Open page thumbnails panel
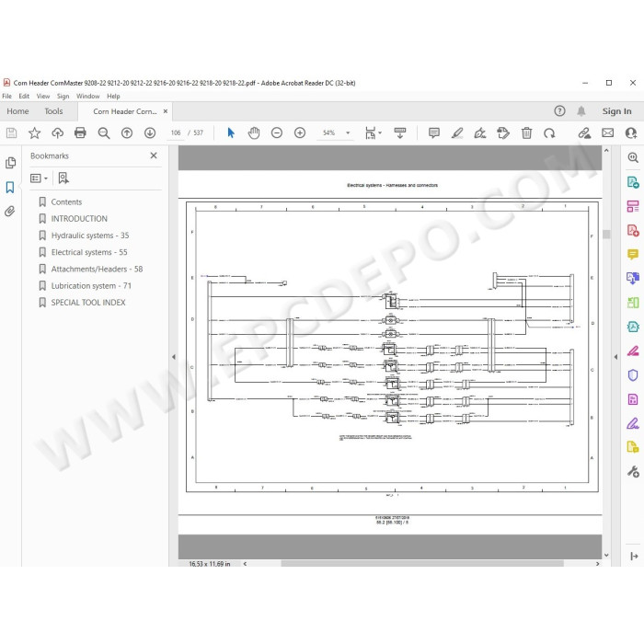Image resolution: width=644 pixels, height=644 pixels. coord(11,163)
